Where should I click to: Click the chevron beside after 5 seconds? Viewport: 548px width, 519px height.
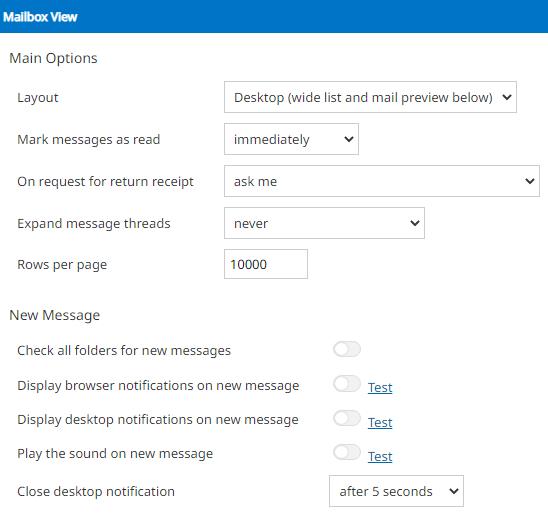click(454, 491)
